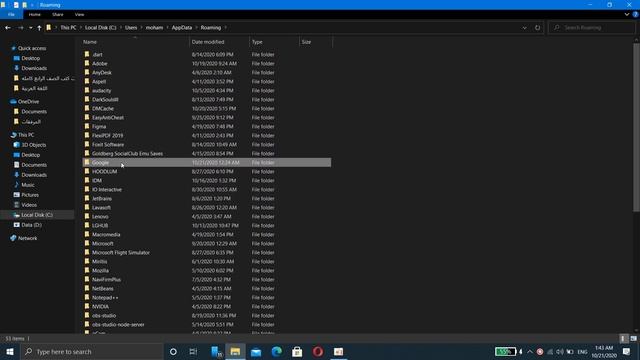Open Music in navigation pane
640x360 pixels.
tap(28, 185)
